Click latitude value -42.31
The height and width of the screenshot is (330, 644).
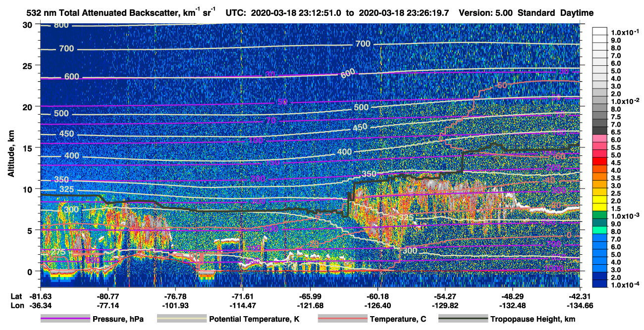point(579,296)
